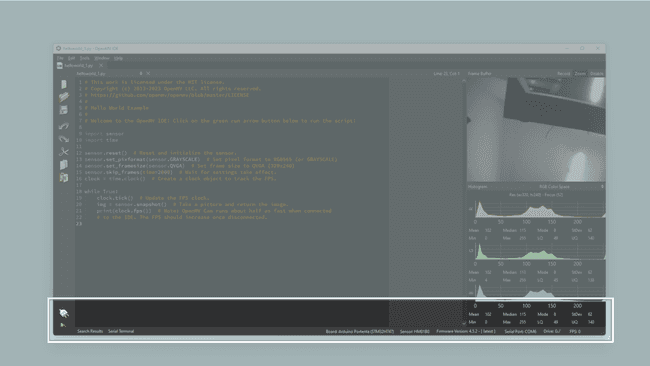Click the Copy icon in sidebar

click(x=64, y=165)
